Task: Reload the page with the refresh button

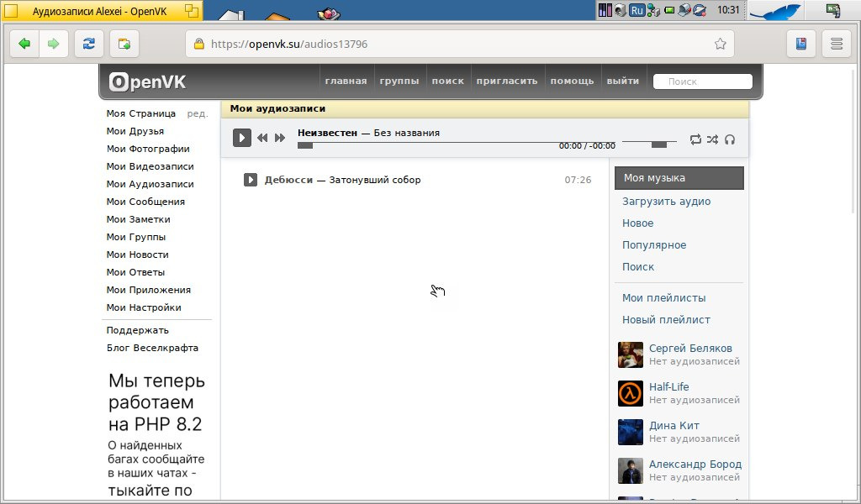Action: click(x=89, y=44)
